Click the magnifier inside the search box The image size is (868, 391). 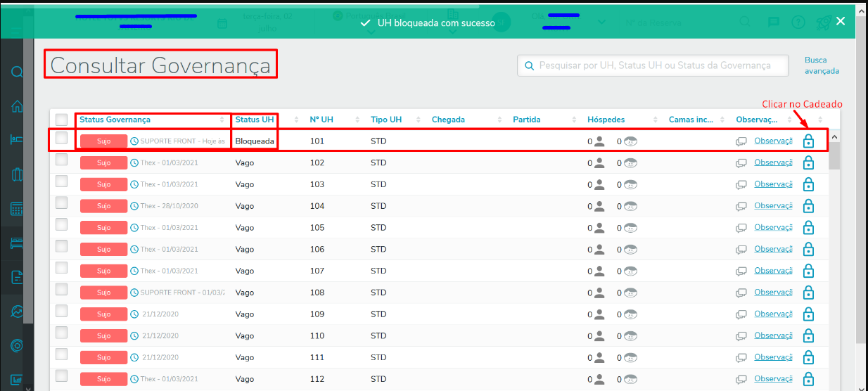tap(529, 65)
